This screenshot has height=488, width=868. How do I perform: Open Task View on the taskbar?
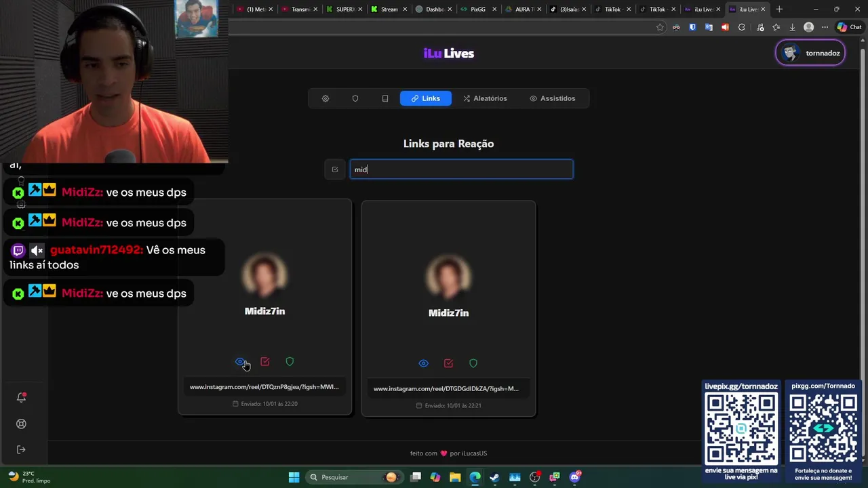pyautogui.click(x=416, y=477)
